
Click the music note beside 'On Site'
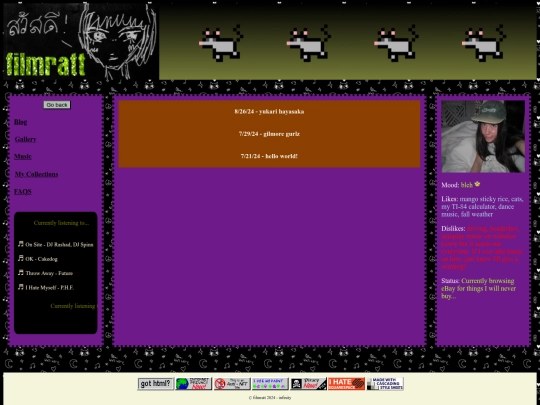pos(21,244)
